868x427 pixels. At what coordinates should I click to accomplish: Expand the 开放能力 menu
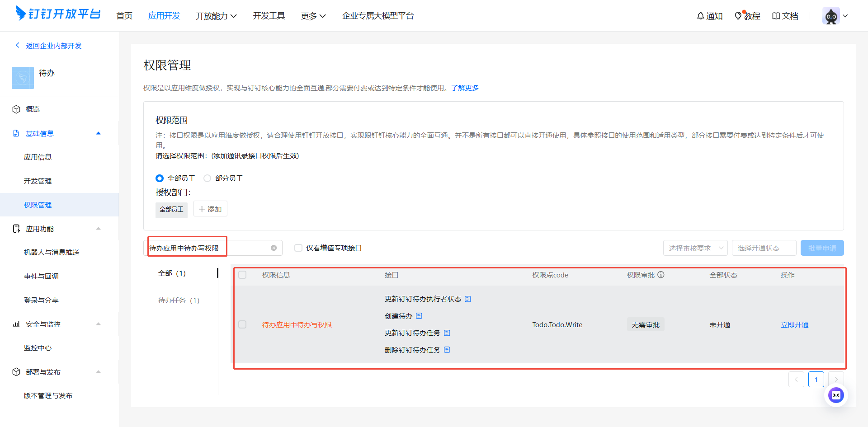coord(216,16)
